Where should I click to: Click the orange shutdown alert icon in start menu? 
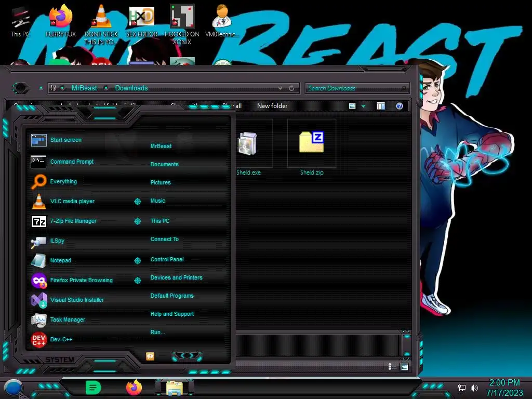(x=150, y=356)
